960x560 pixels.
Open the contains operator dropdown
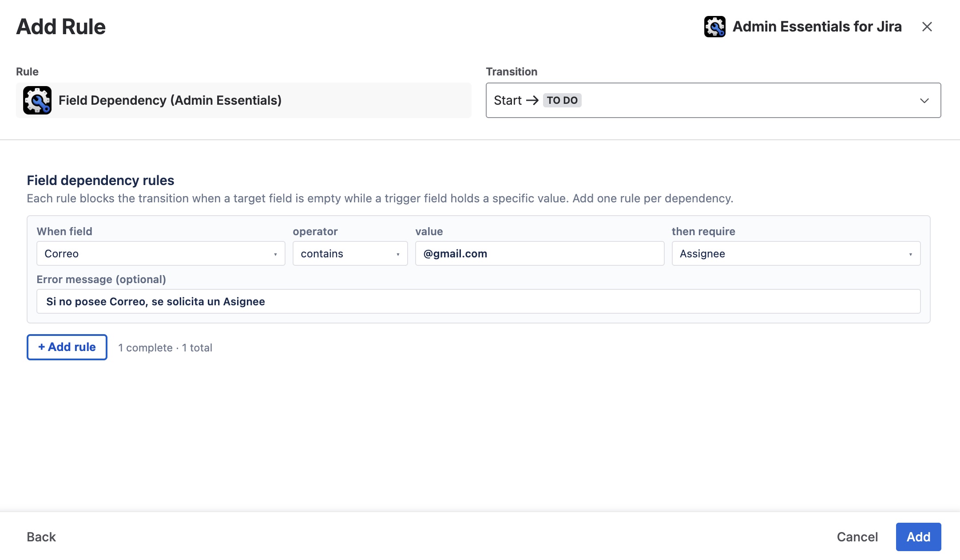pyautogui.click(x=350, y=253)
